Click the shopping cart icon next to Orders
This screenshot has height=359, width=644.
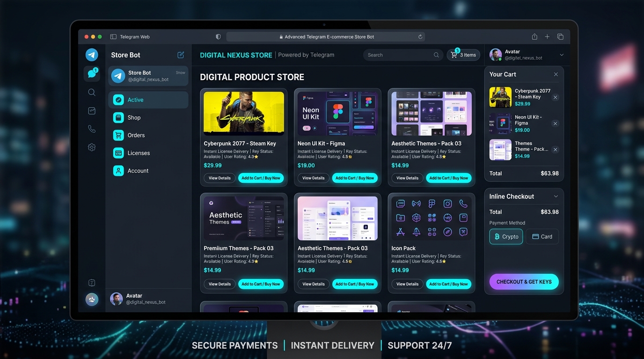(x=118, y=135)
